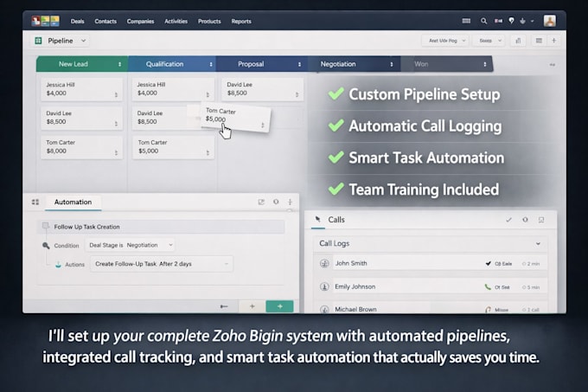588x392 pixels.
Task: Open options on New Lead Jessica Hill card
Action: point(116,94)
